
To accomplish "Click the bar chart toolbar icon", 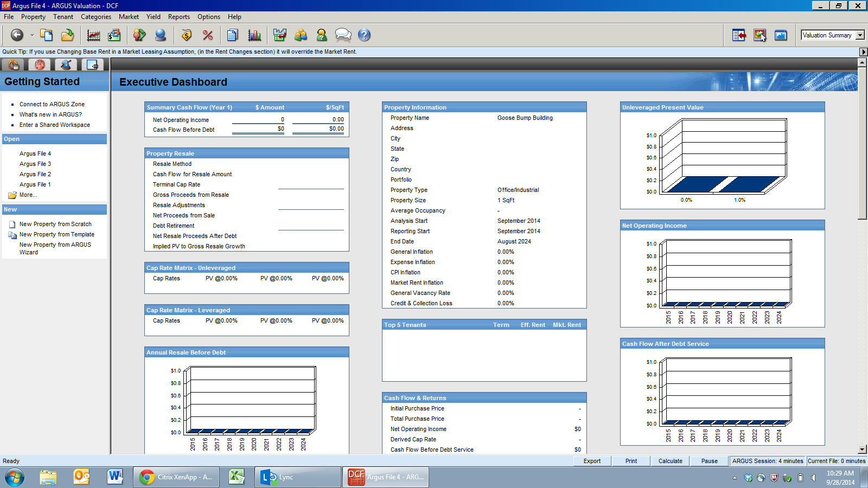I will pyautogui.click(x=254, y=35).
